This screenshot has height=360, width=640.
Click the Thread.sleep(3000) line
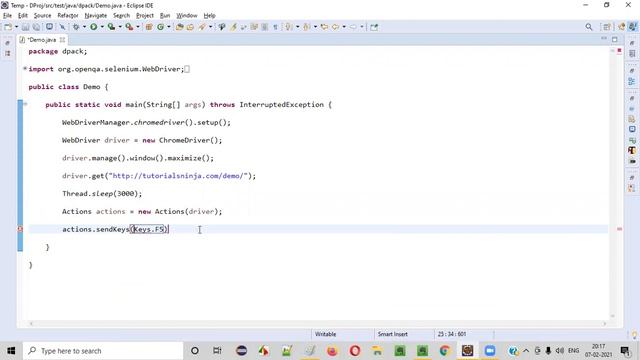pos(102,193)
